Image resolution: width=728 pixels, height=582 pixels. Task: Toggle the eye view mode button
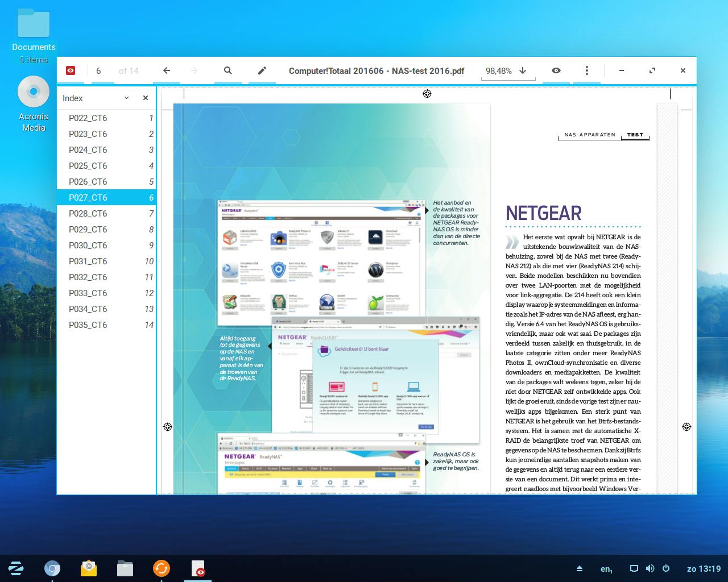(x=556, y=70)
